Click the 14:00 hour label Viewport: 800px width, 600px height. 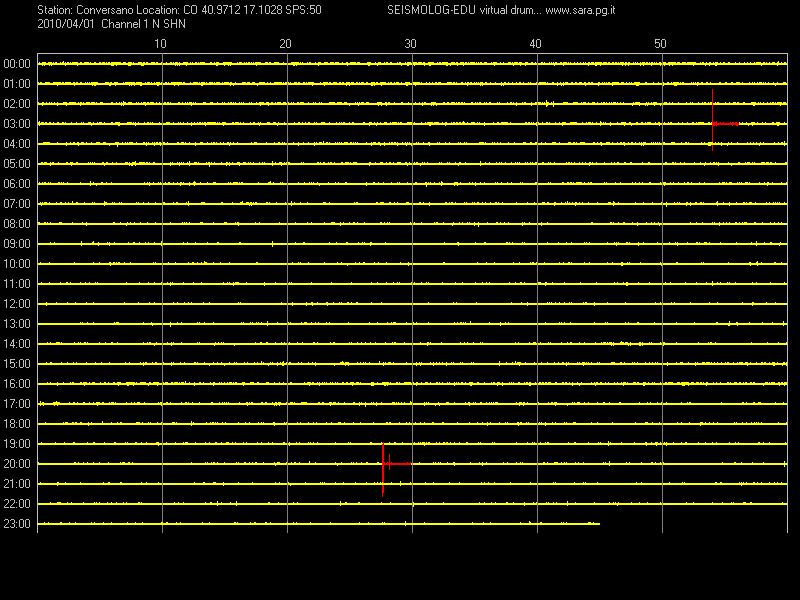[x=17, y=343]
